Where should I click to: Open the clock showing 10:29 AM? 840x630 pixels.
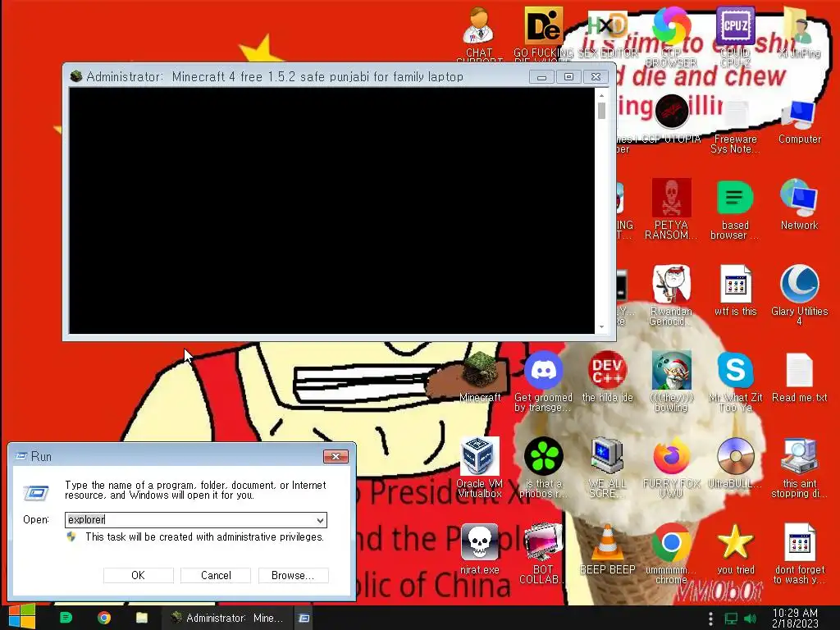tap(795, 618)
